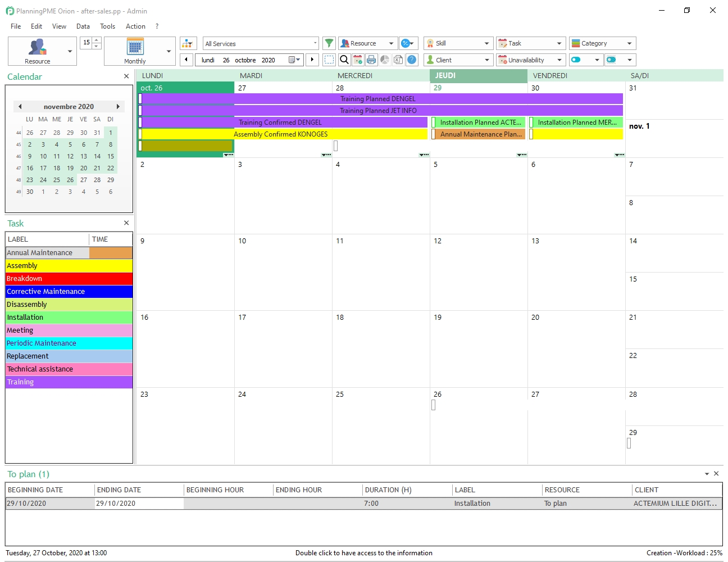Open the print icon in the toolbar
This screenshot has width=728, height=562.
click(x=371, y=60)
